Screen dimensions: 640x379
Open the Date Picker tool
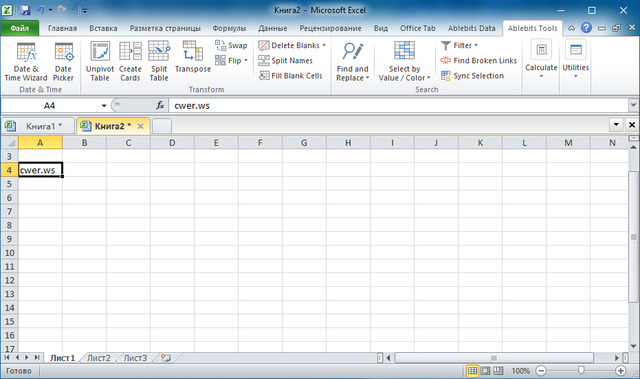click(63, 61)
